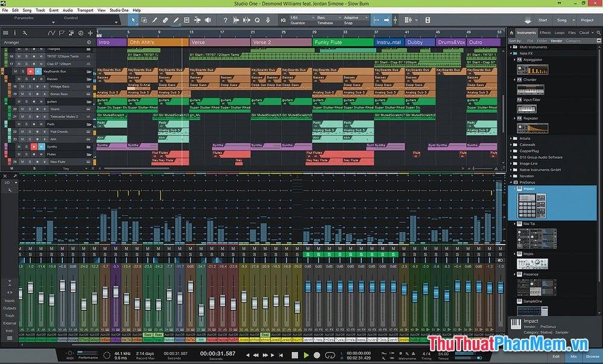
Task: Select the Range tool
Action: pos(144,20)
